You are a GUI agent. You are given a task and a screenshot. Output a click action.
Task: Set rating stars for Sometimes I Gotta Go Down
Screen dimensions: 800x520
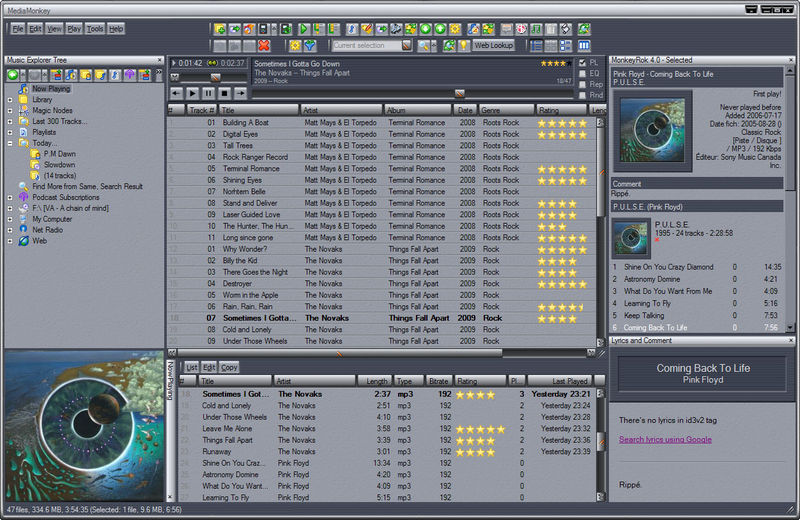557,63
